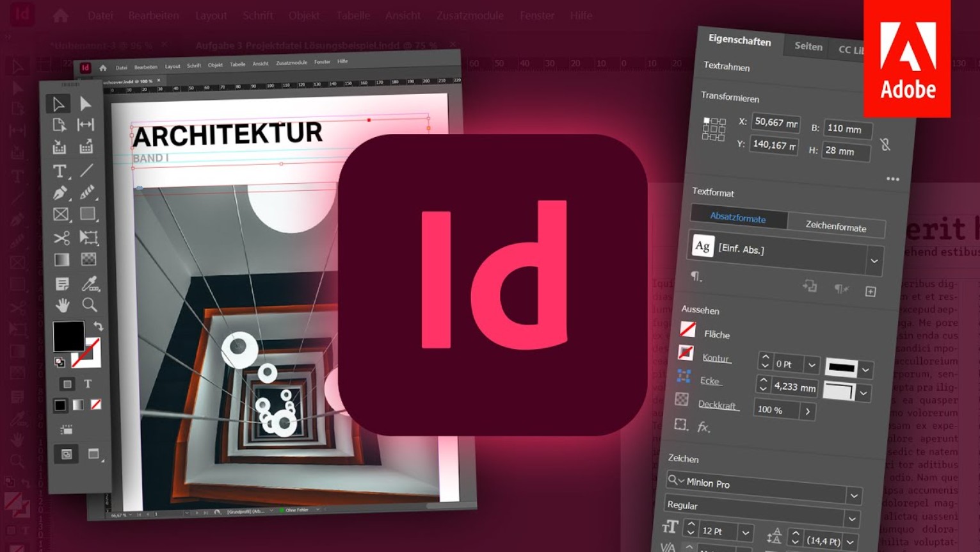Toggle screen mode button in toolbox
This screenshot has width=980, height=552.
[94, 454]
